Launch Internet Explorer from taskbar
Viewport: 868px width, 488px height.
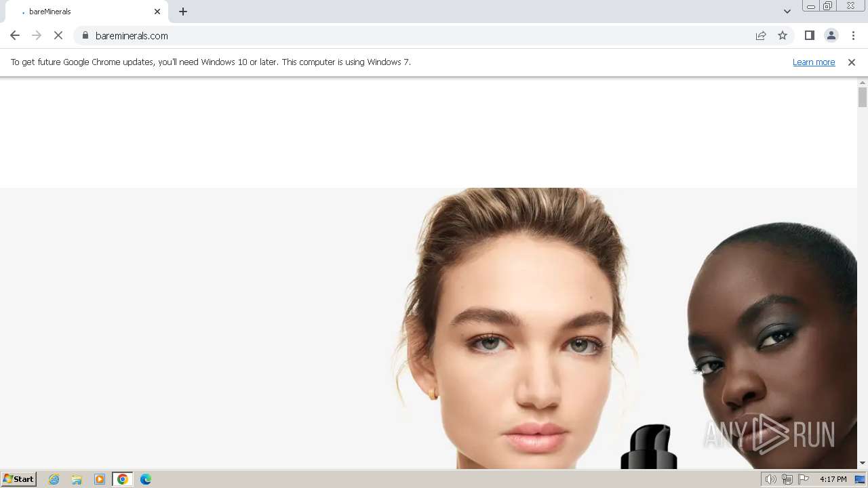click(x=54, y=479)
